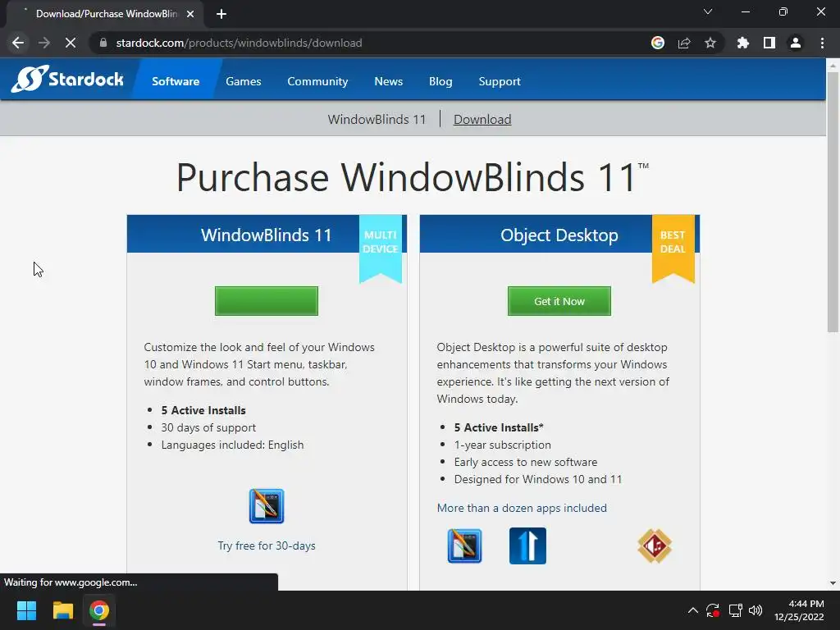Image resolution: width=840 pixels, height=630 pixels.
Task: Show hidden system tray icons
Action: coord(692,610)
